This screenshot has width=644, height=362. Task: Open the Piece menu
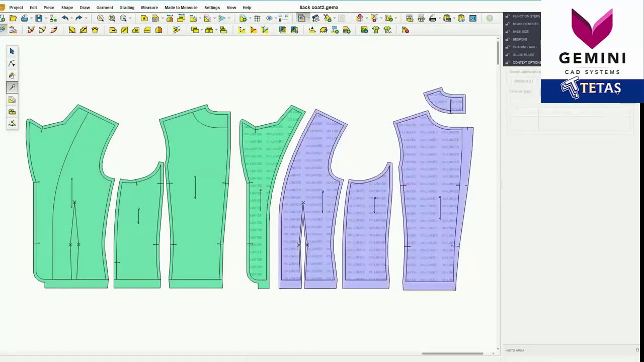(x=49, y=8)
